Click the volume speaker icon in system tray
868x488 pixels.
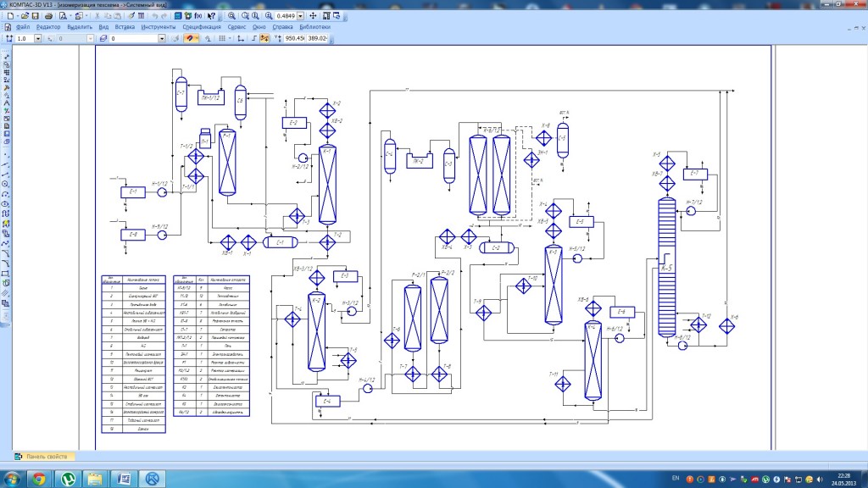coord(820,480)
